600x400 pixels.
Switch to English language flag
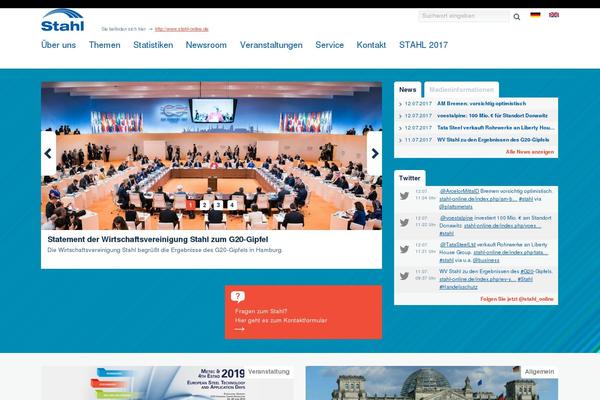554,15
